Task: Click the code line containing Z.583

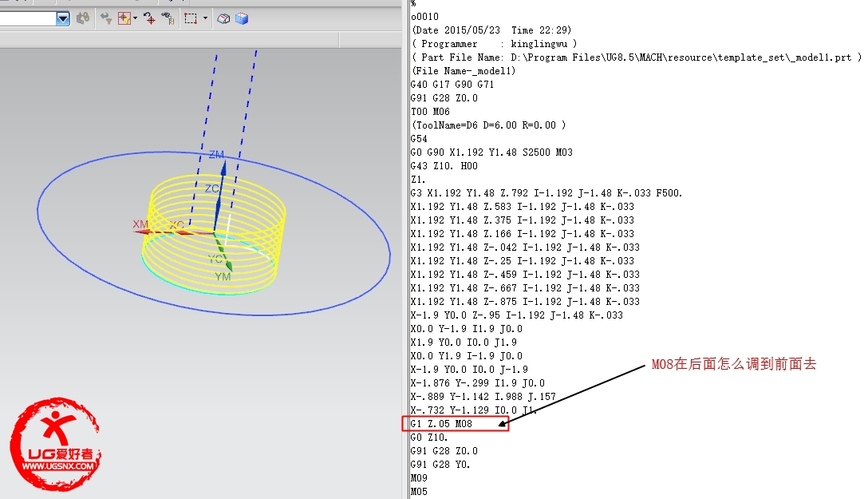Action: [x=522, y=207]
